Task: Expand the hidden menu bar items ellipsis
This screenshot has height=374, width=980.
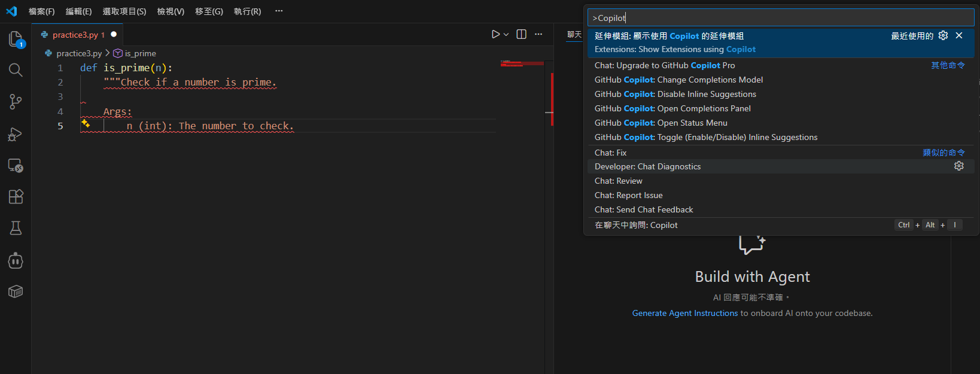Action: [x=279, y=11]
